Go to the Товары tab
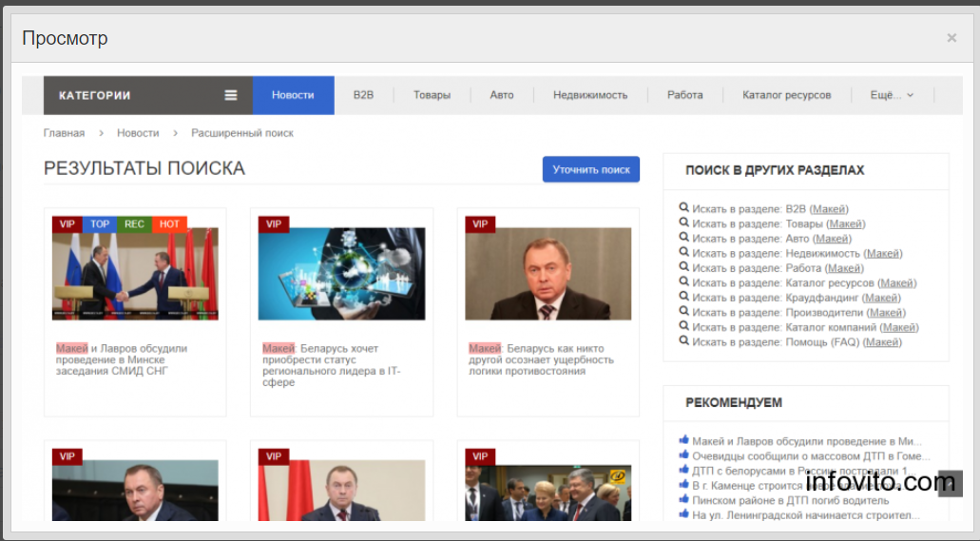This screenshot has width=980, height=541. pos(432,95)
